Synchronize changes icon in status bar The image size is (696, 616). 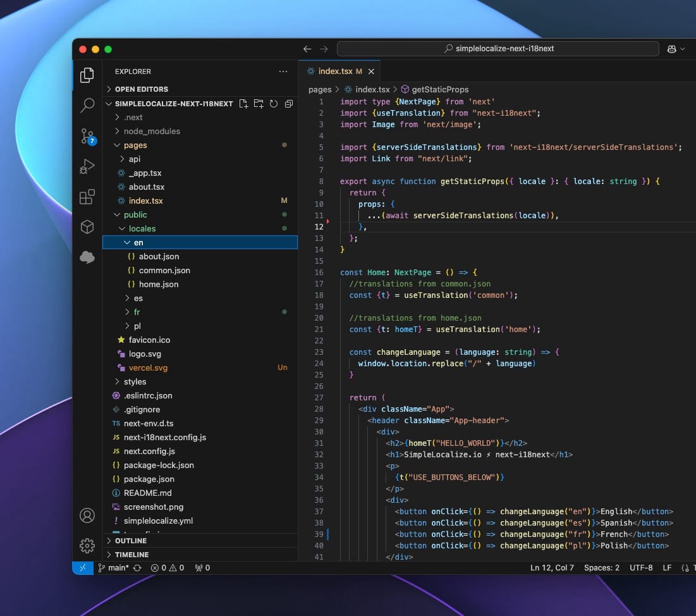tap(137, 567)
